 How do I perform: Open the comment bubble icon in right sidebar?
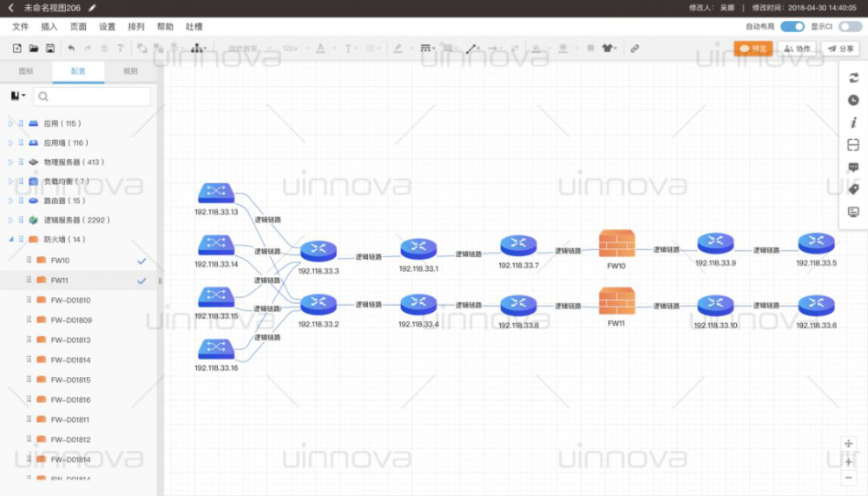click(x=853, y=167)
